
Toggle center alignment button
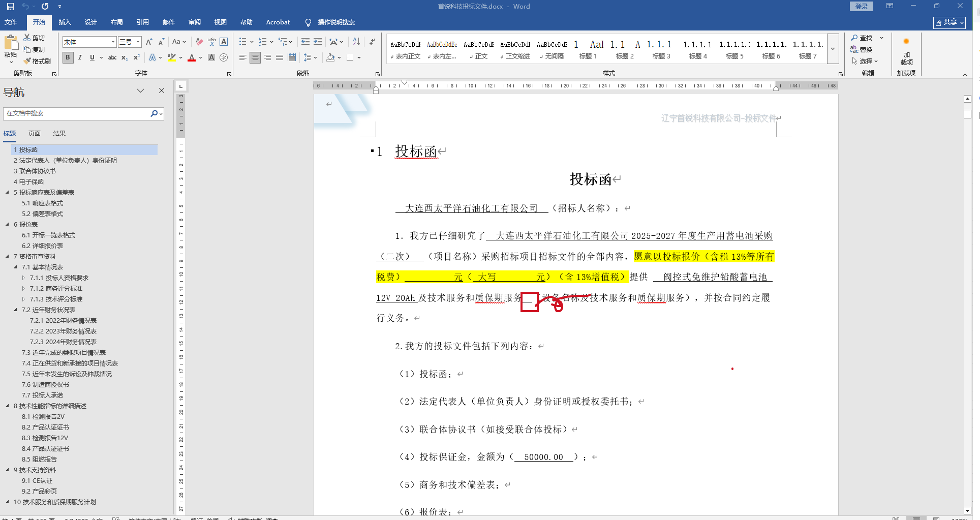tap(255, 57)
